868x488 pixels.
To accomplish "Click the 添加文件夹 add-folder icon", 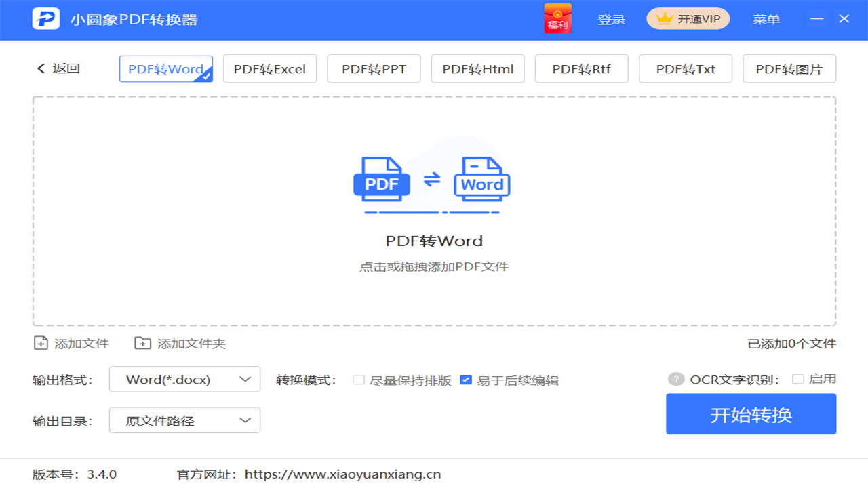I will (x=142, y=344).
